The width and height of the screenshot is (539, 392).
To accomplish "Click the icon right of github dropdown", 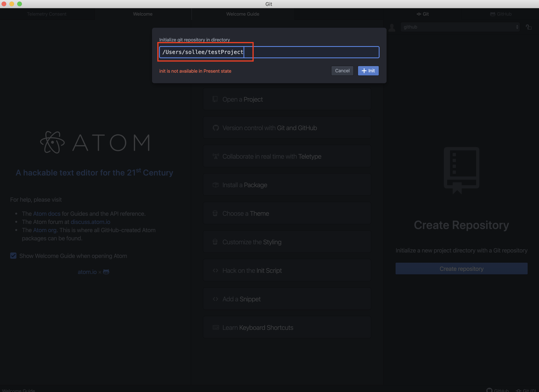I will (x=528, y=27).
